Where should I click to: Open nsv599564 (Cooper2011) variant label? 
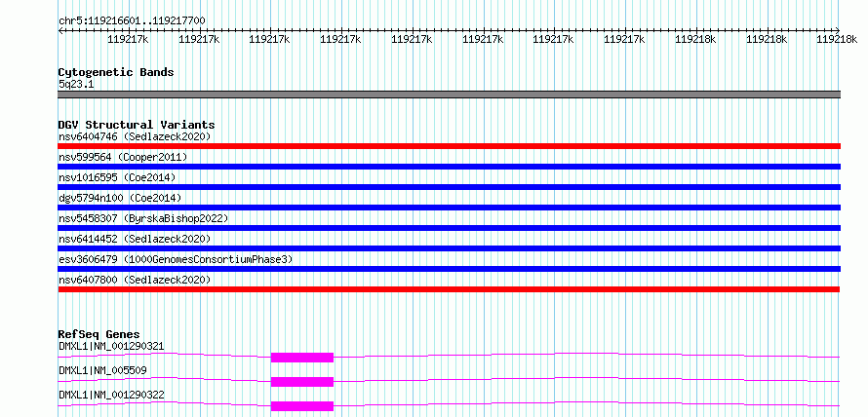pos(123,157)
